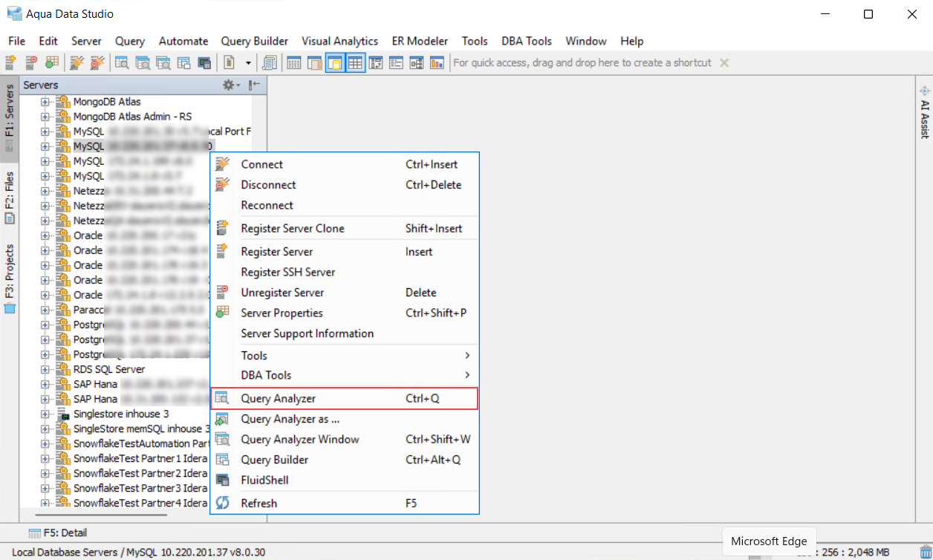Screen dimensions: 933x560
Task: Toggle the F1: Servers side tab
Action: coord(10,117)
